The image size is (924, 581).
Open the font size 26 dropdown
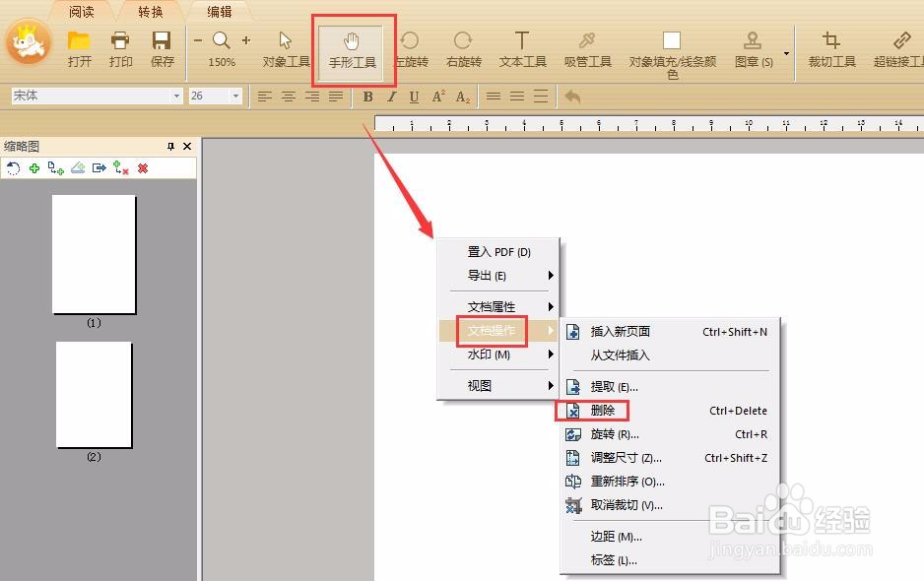234,96
